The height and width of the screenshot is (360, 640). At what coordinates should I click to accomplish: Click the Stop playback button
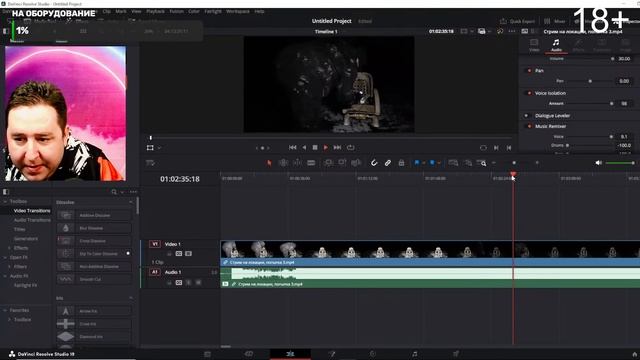click(x=315, y=147)
